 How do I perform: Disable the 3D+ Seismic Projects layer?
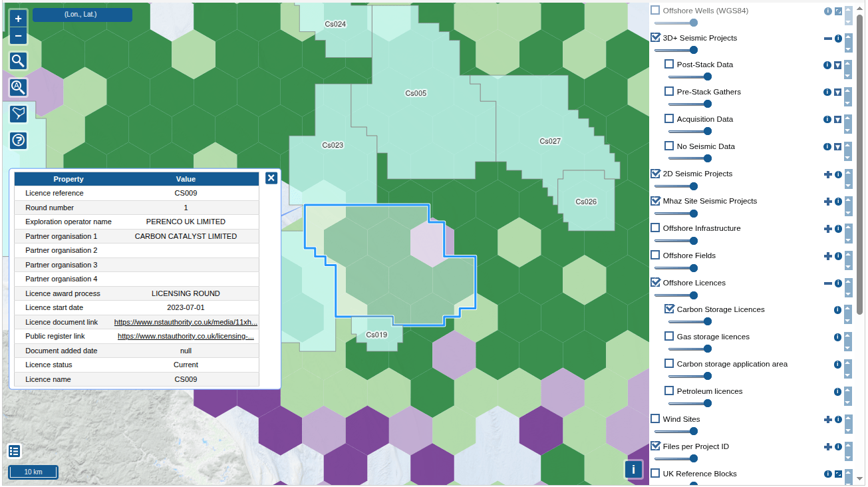click(655, 38)
